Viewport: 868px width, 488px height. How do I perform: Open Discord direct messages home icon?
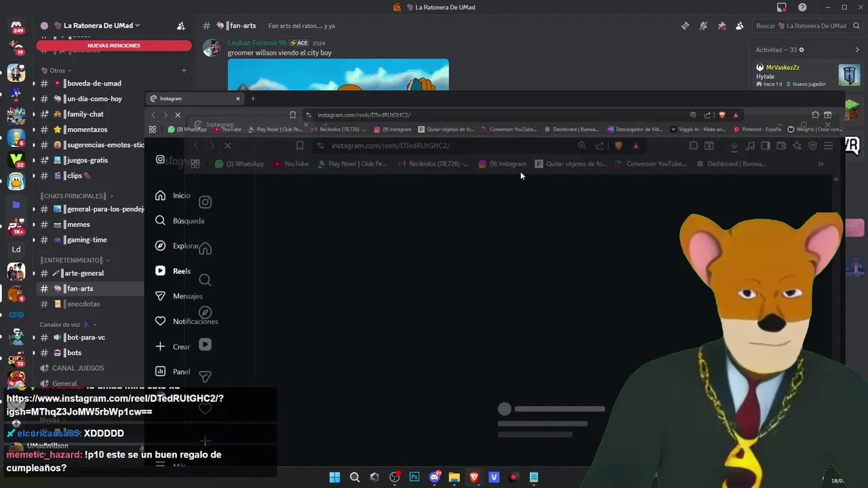[16, 27]
